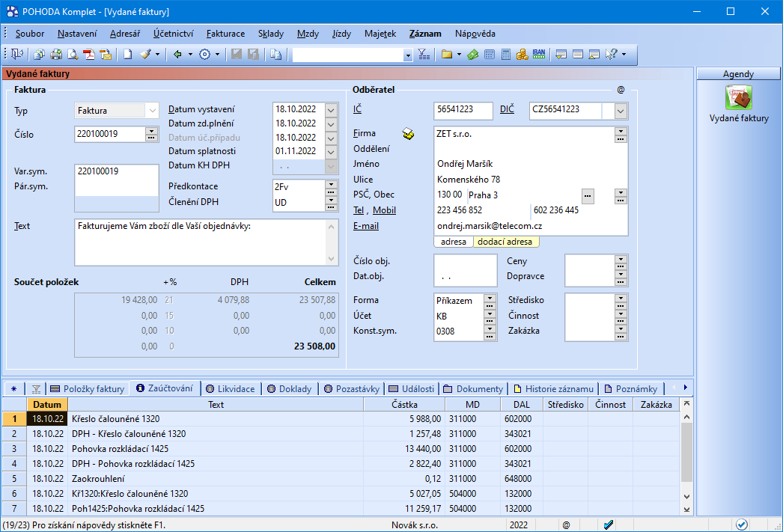Screen dimensions: 783x532
Task: Click the yellow folder toolbar icon
Action: click(446, 55)
